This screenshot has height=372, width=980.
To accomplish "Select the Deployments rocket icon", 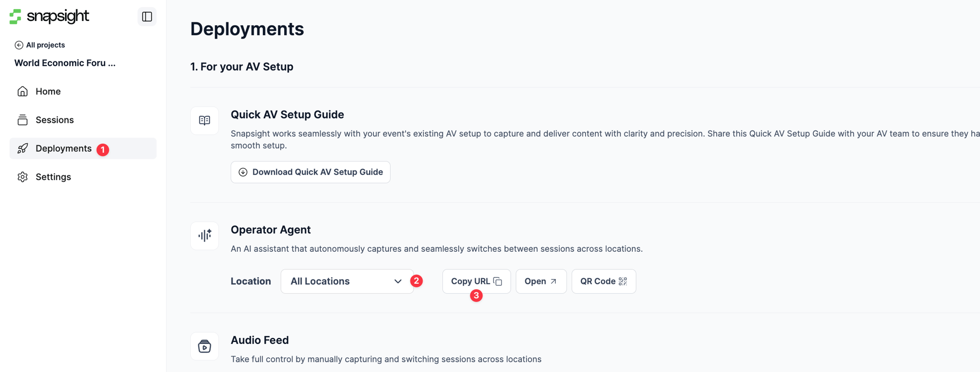I will [x=22, y=149].
